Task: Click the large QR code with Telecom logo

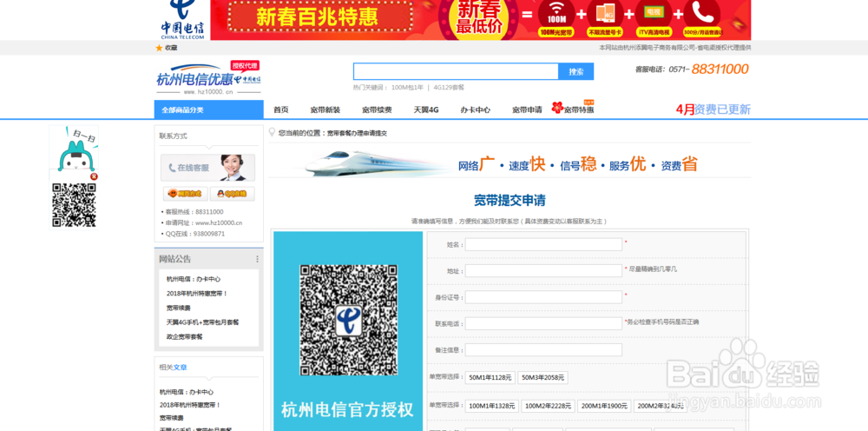Action: point(349,320)
